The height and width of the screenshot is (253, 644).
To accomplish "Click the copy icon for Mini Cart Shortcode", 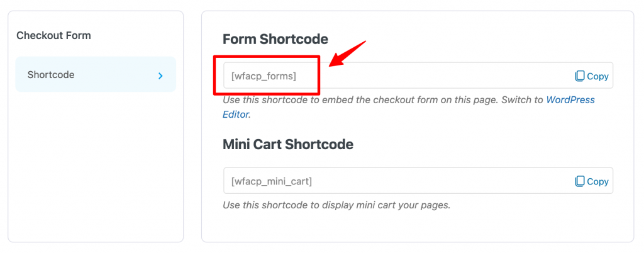I will pos(579,181).
